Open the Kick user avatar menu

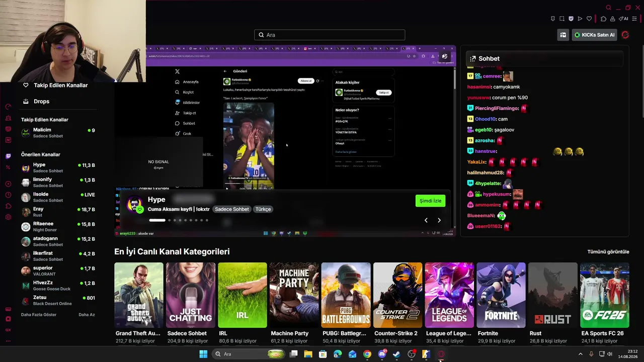(625, 35)
